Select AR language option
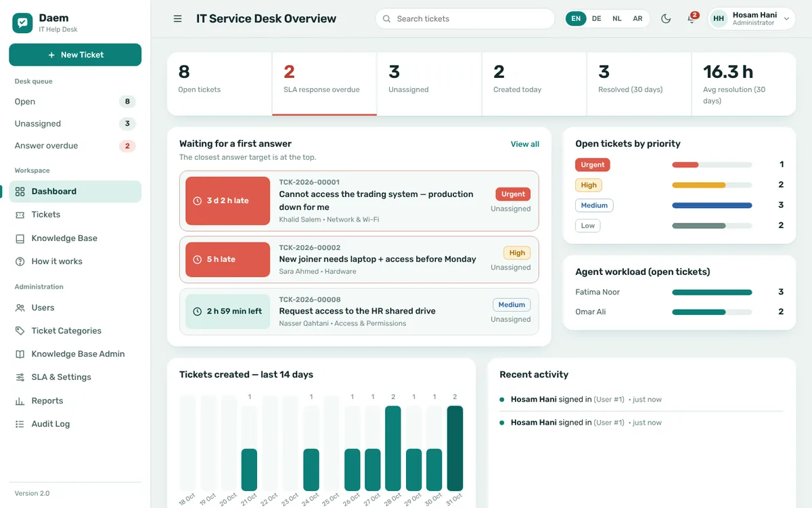The image size is (812, 508). click(x=637, y=19)
